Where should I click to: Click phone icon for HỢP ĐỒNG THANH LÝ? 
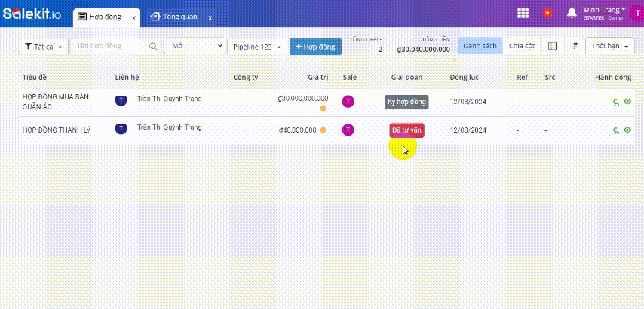tap(616, 130)
